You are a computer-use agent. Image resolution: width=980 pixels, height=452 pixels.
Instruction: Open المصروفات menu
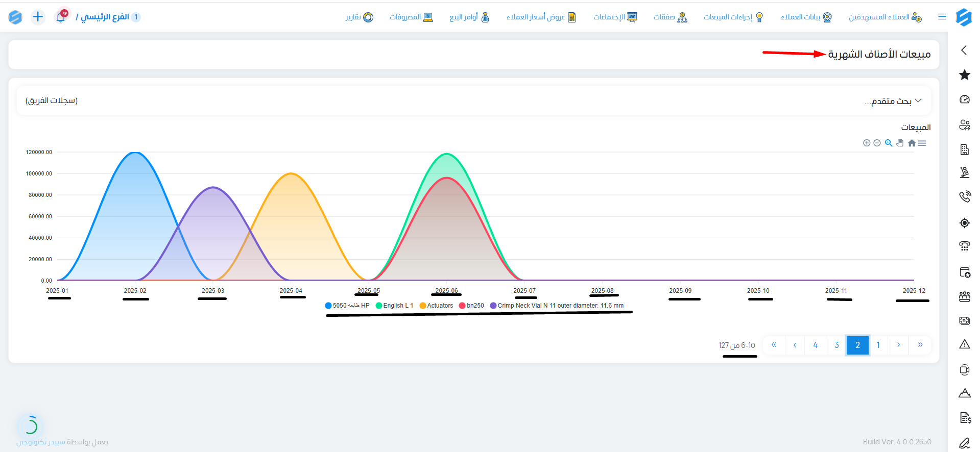click(x=411, y=17)
